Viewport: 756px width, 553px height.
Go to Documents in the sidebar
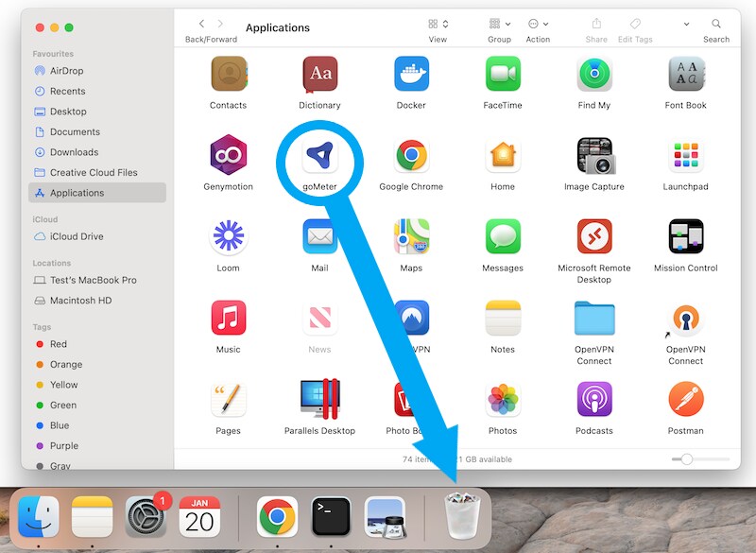[x=97, y=131]
